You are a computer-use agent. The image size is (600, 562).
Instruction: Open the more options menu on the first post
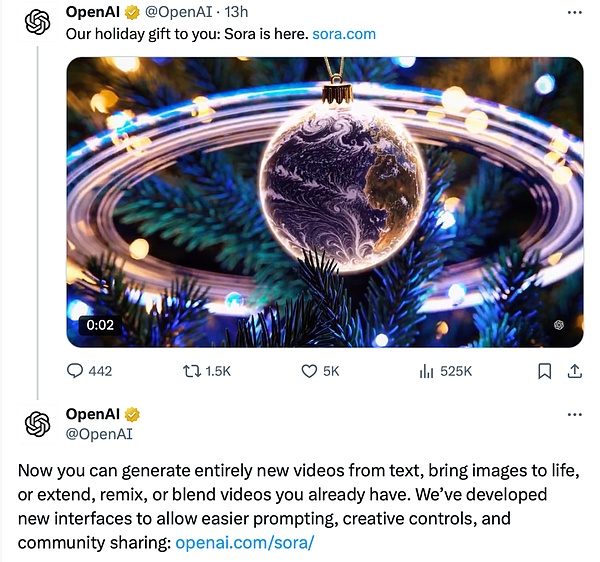pyautogui.click(x=574, y=14)
